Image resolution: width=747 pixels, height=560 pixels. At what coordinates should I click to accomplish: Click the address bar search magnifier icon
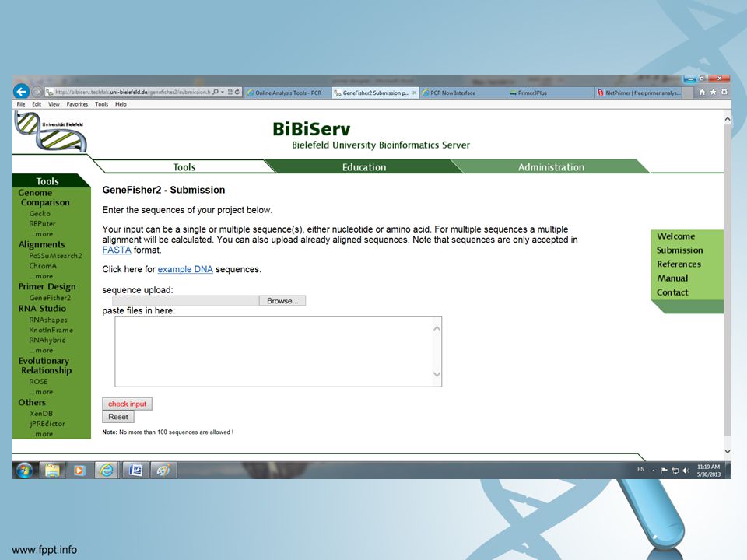click(216, 92)
